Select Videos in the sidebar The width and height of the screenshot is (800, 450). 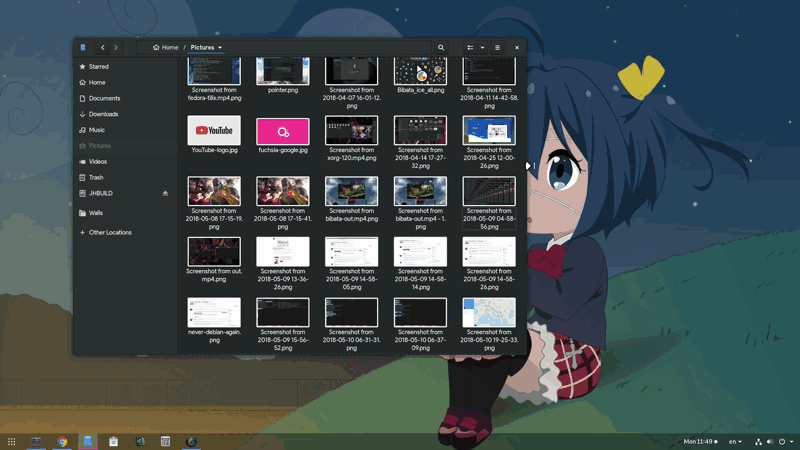[98, 161]
